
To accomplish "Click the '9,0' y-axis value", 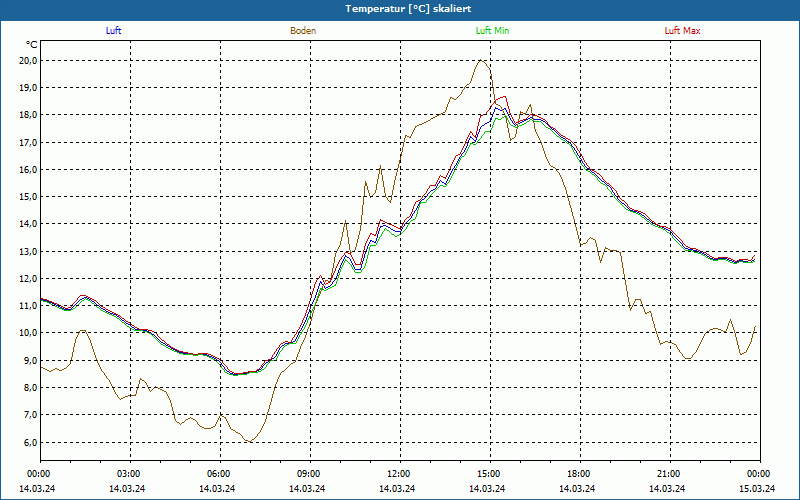I will [x=30, y=361].
